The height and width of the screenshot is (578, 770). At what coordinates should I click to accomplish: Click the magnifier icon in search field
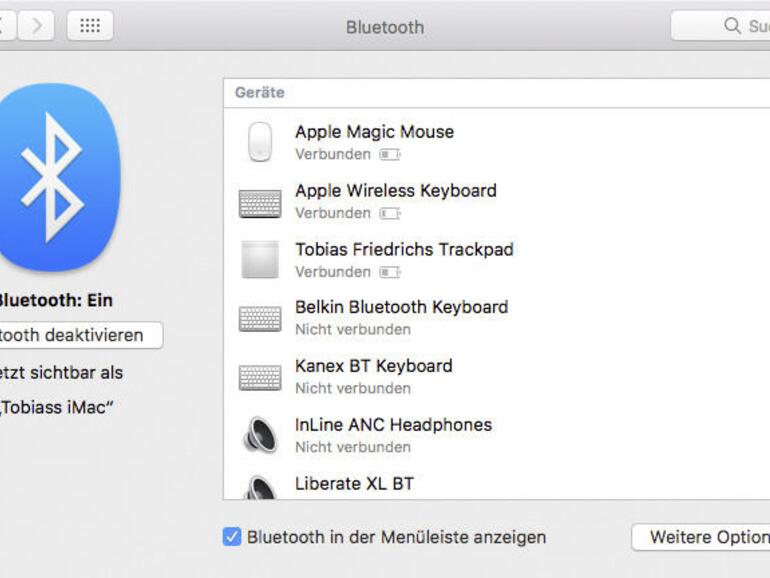pyautogui.click(x=732, y=26)
